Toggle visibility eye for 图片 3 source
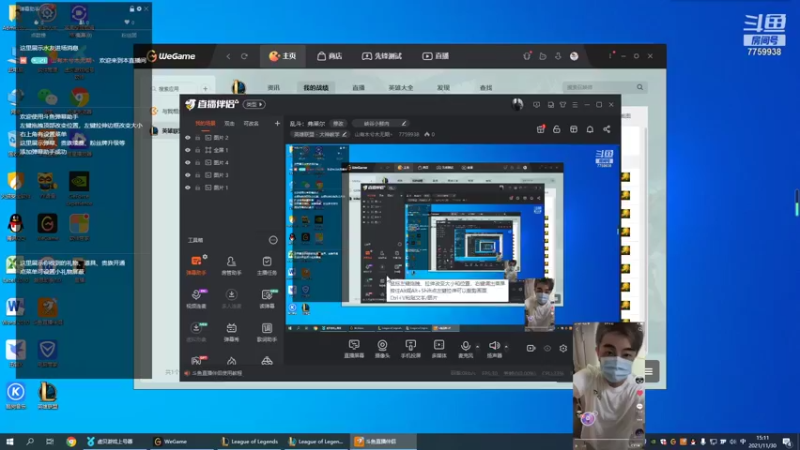 tap(188, 175)
